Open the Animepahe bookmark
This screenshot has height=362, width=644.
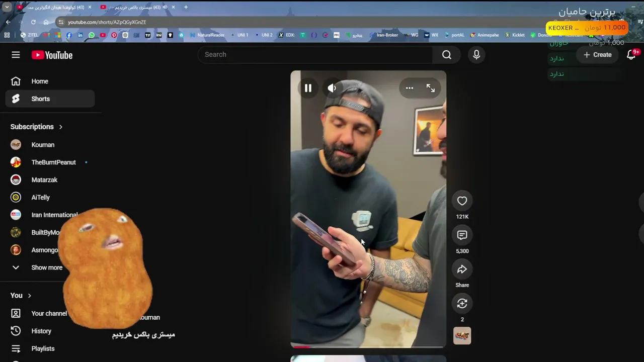pyautogui.click(x=485, y=35)
